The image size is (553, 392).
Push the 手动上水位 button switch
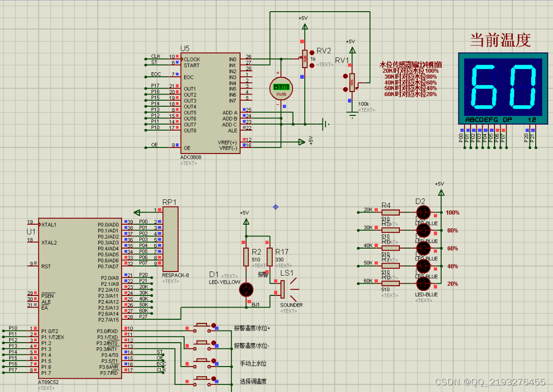click(x=202, y=363)
